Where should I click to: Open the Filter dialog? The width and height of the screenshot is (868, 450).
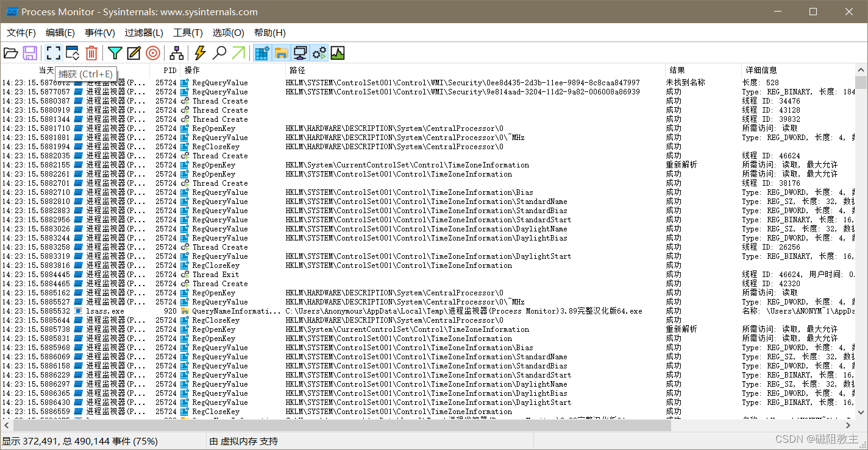pyautogui.click(x=115, y=53)
